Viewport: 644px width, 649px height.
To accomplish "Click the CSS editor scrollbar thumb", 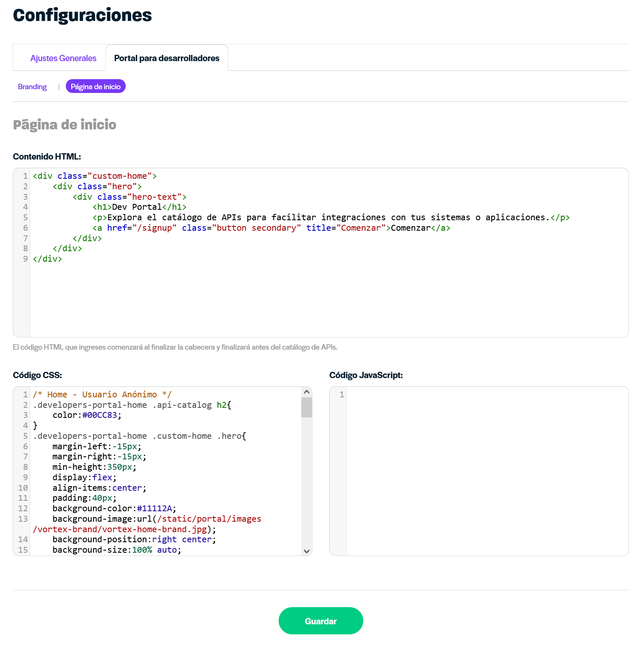I will 307,407.
